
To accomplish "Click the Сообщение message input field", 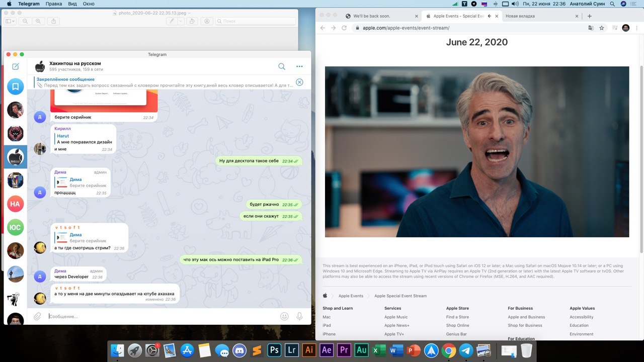I will click(x=161, y=316).
